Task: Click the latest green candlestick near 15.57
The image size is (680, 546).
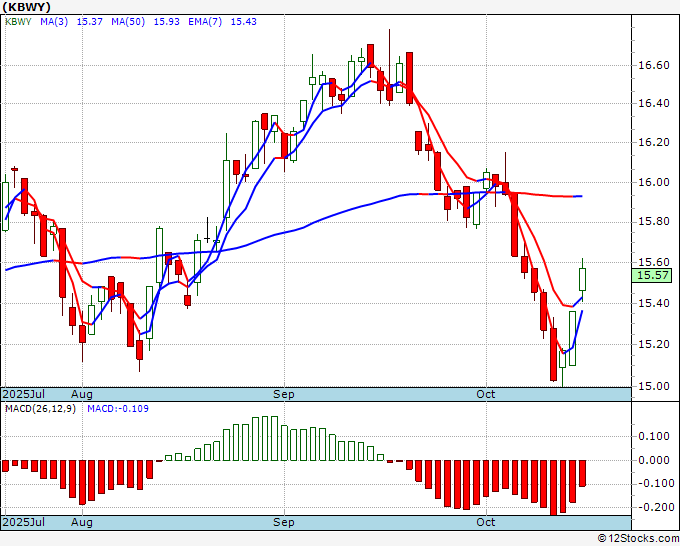Action: click(x=582, y=279)
